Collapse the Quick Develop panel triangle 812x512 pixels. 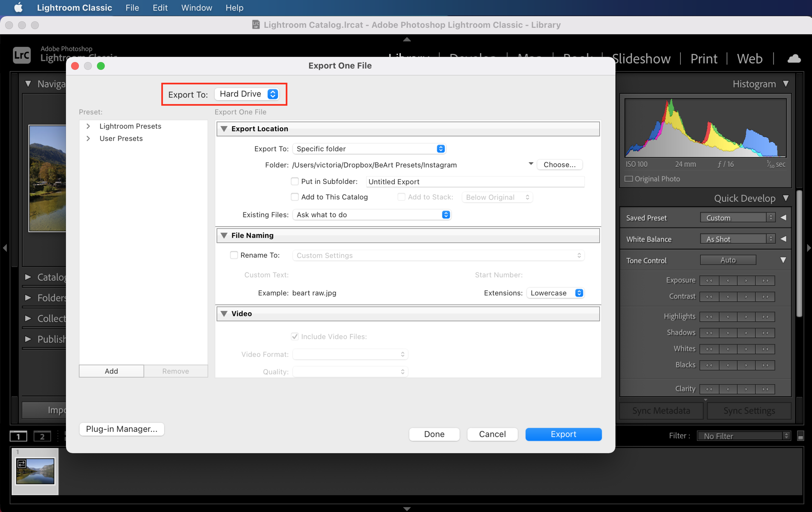[x=786, y=198]
